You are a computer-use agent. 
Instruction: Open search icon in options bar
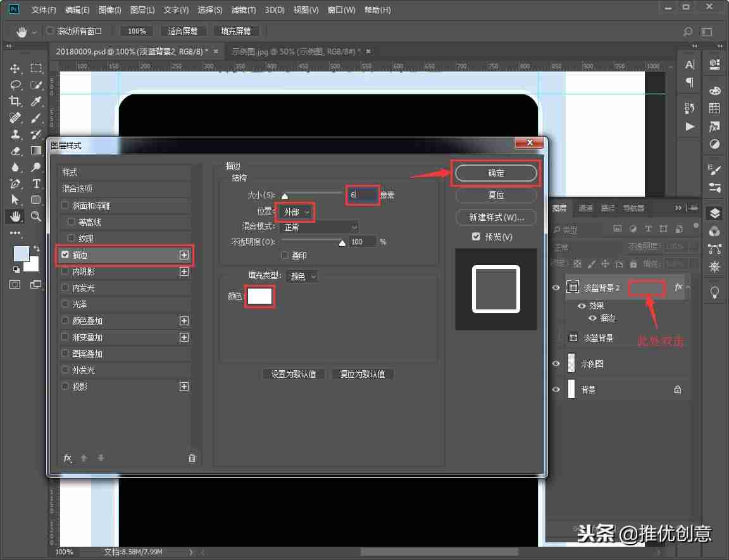pos(688,31)
